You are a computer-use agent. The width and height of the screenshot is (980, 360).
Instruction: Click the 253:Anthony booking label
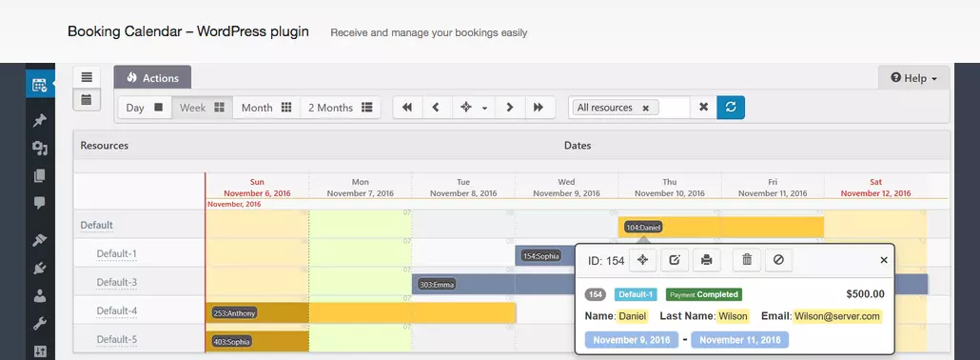234,313
